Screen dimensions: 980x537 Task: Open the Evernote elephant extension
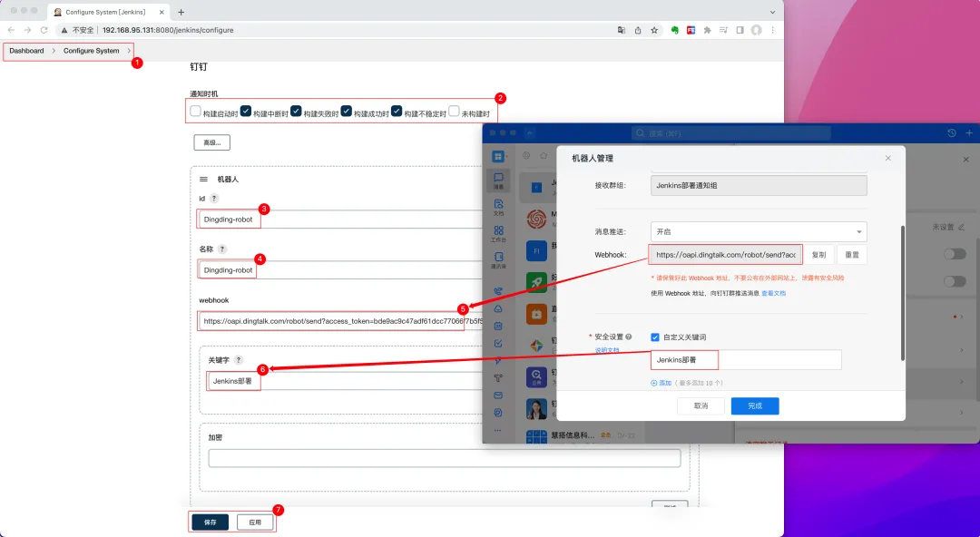pos(675,30)
